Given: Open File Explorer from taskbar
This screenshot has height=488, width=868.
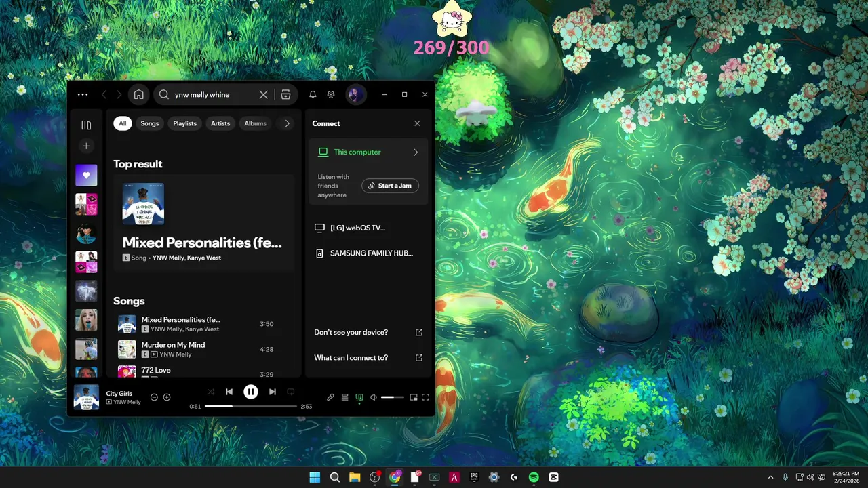Looking at the screenshot, I should point(355,477).
